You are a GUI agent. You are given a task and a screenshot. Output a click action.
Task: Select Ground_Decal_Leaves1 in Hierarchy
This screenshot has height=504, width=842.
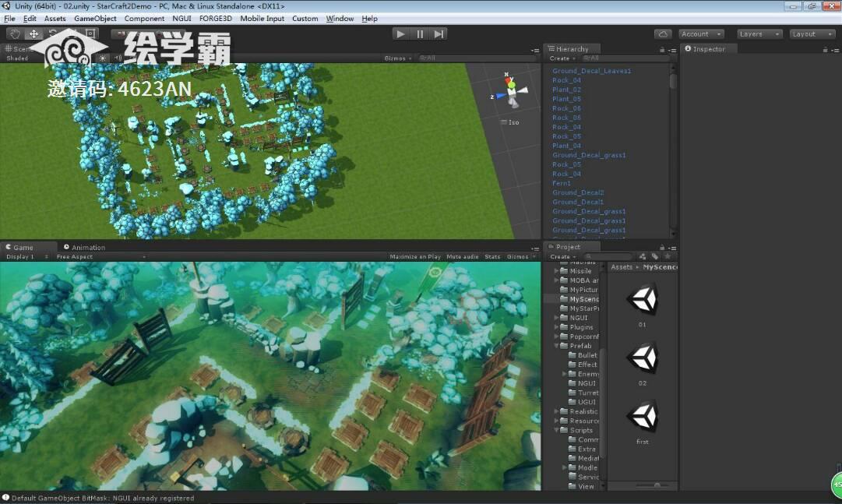(592, 71)
